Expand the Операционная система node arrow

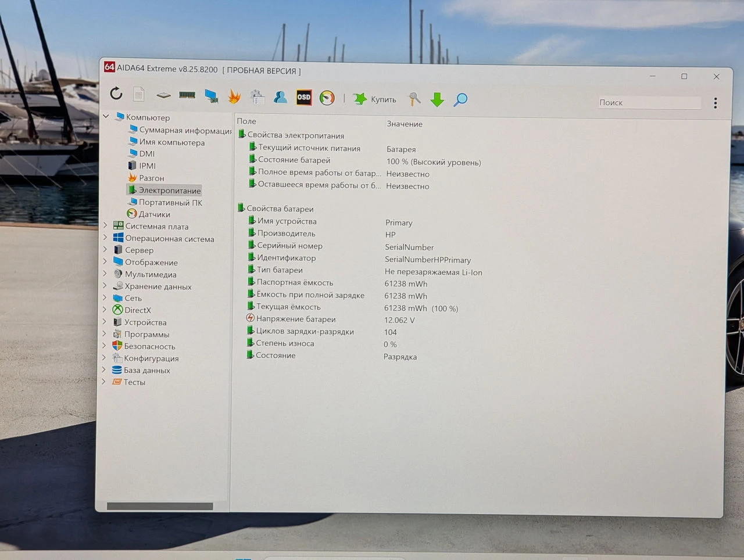[x=105, y=238]
